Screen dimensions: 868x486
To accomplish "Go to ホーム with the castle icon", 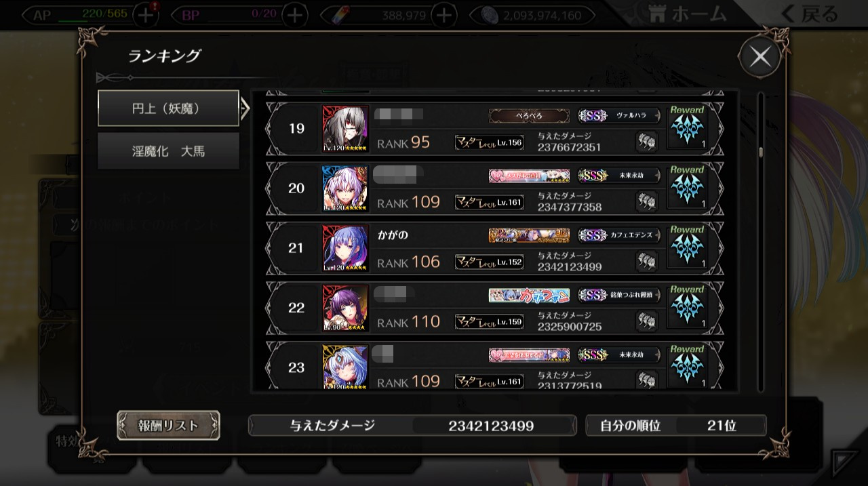I will coord(686,14).
